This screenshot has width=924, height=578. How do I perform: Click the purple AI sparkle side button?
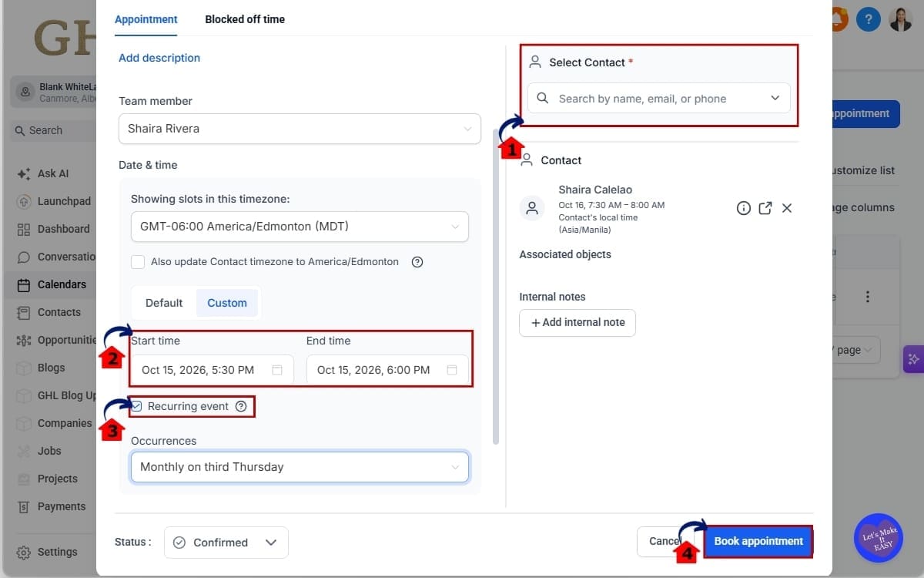coord(913,359)
